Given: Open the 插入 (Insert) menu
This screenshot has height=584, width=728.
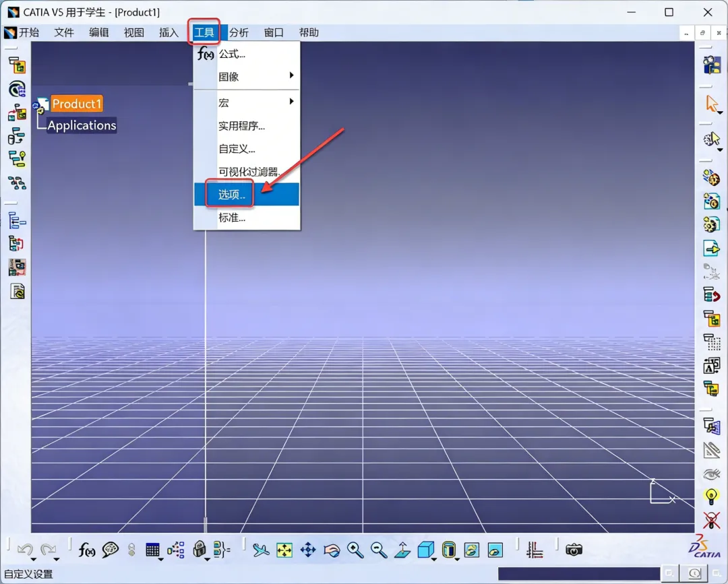Looking at the screenshot, I should coord(169,32).
